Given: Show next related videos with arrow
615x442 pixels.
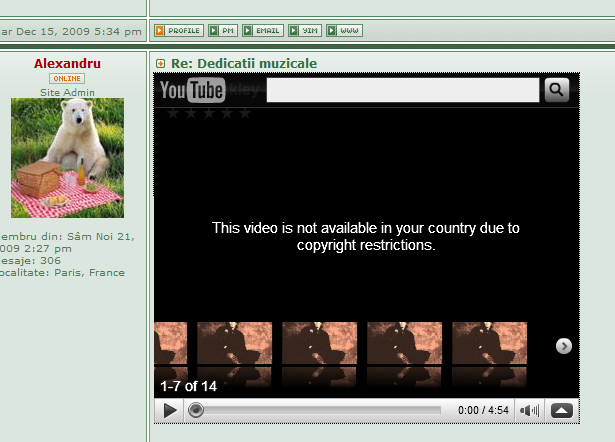Looking at the screenshot, I should pyautogui.click(x=564, y=346).
